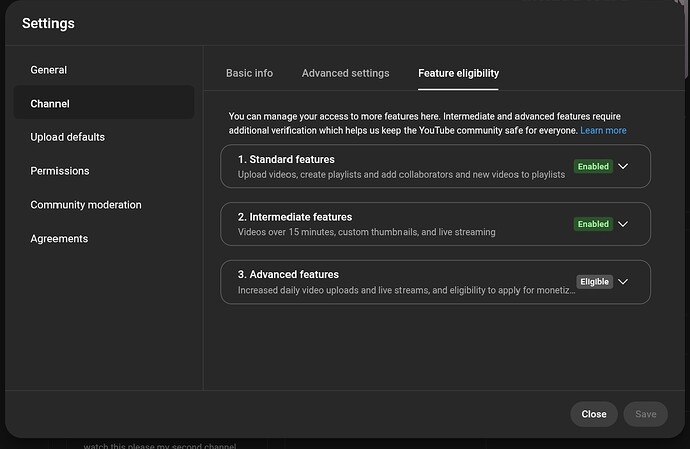The width and height of the screenshot is (690, 449).
Task: Select Channel in the settings sidebar
Action: (x=50, y=104)
